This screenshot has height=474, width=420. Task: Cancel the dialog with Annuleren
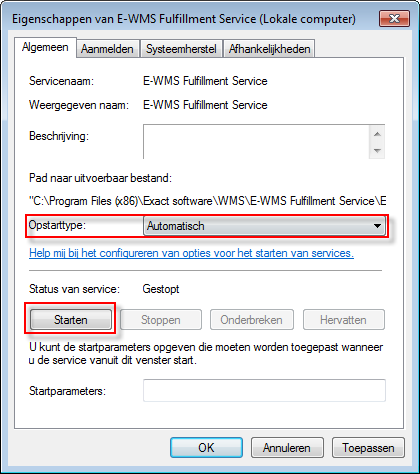tap(287, 447)
